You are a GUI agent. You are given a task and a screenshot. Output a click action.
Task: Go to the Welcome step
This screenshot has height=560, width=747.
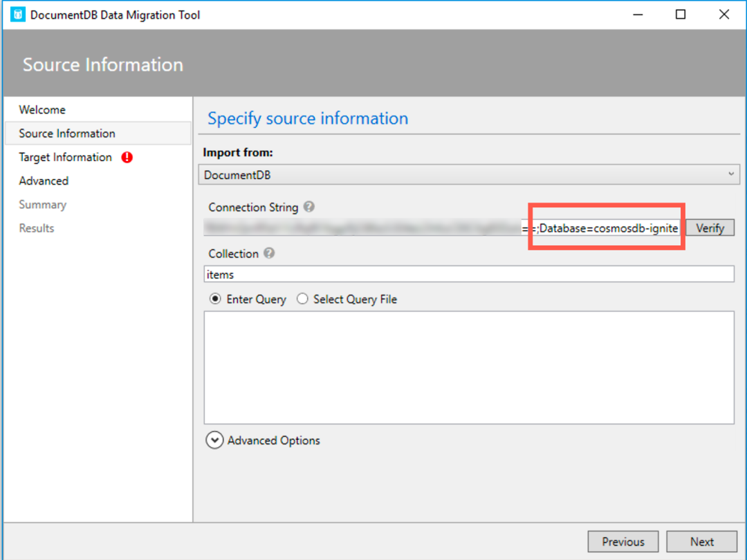click(x=42, y=110)
